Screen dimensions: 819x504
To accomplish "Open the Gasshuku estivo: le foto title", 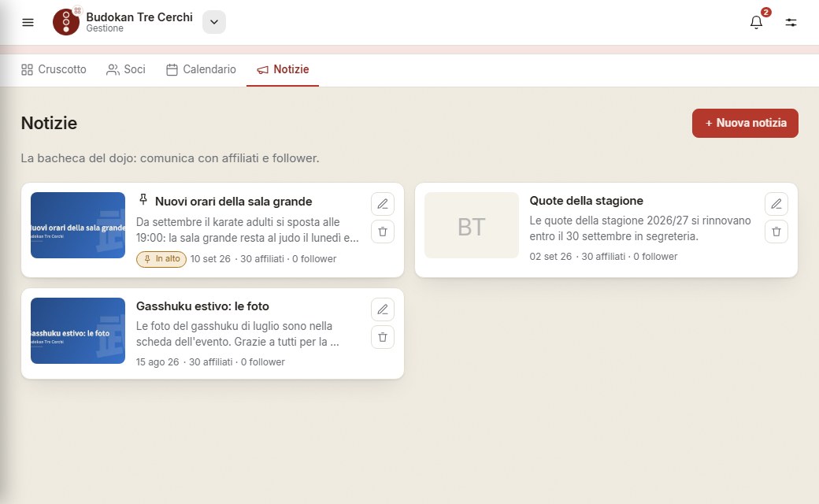I will (x=202, y=306).
